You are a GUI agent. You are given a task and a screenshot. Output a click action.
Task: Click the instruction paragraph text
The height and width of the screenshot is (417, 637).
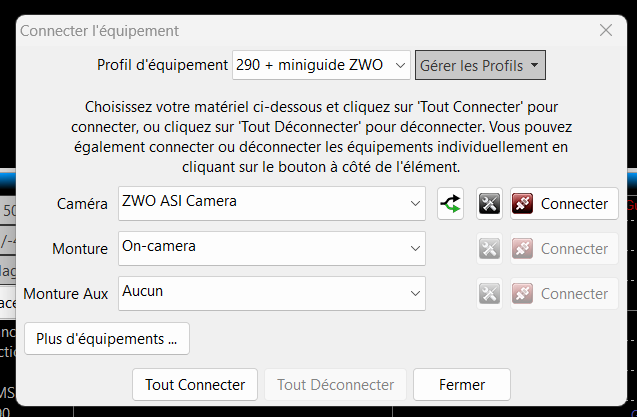click(x=320, y=135)
